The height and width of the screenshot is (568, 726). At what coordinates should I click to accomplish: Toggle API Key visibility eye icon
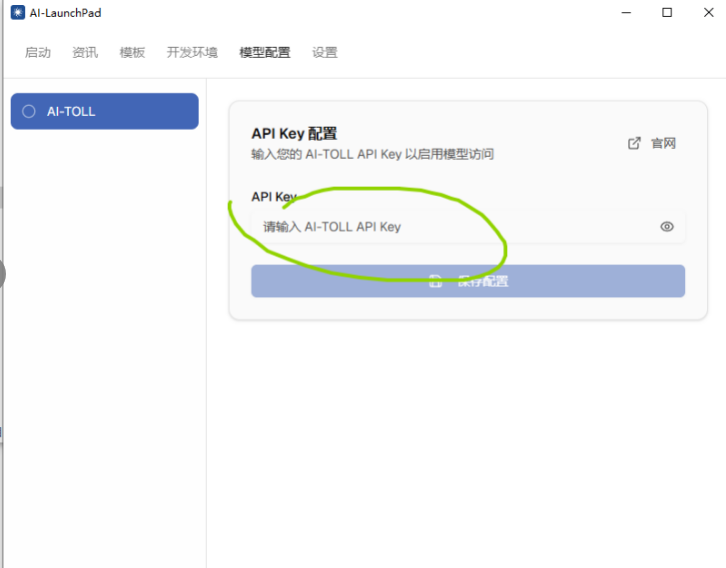pos(667,226)
